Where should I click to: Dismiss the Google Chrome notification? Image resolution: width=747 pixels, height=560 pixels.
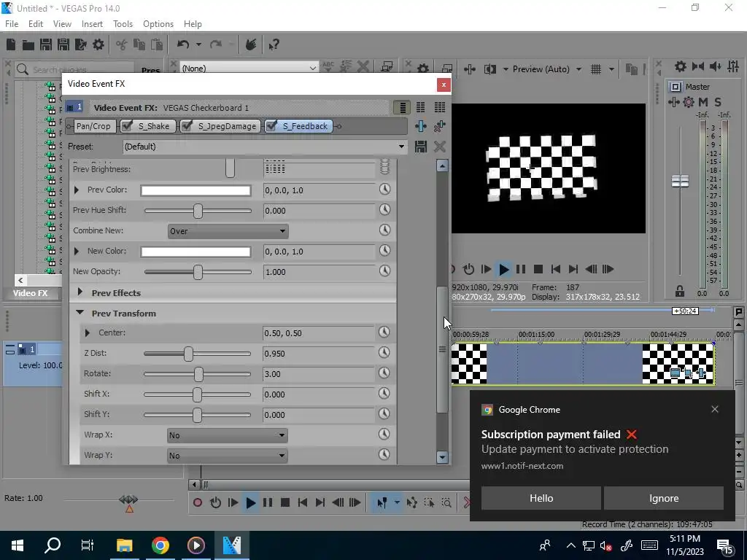coord(715,409)
